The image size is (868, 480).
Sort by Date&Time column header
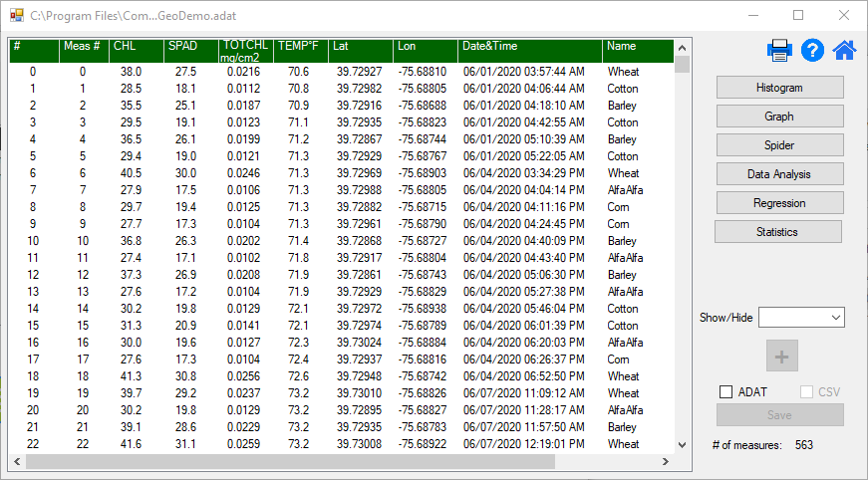[x=528, y=47]
